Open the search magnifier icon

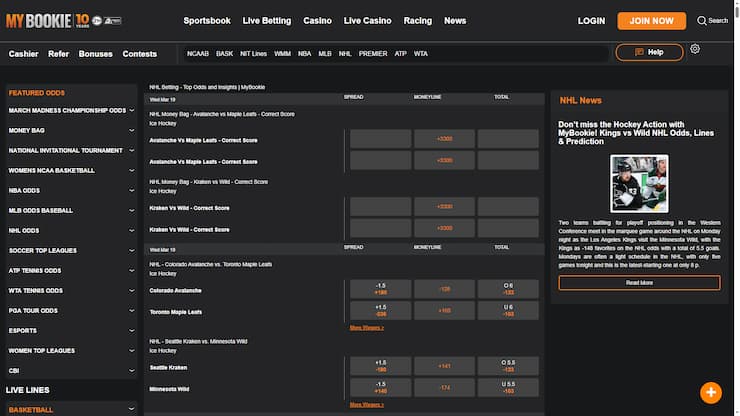point(701,21)
